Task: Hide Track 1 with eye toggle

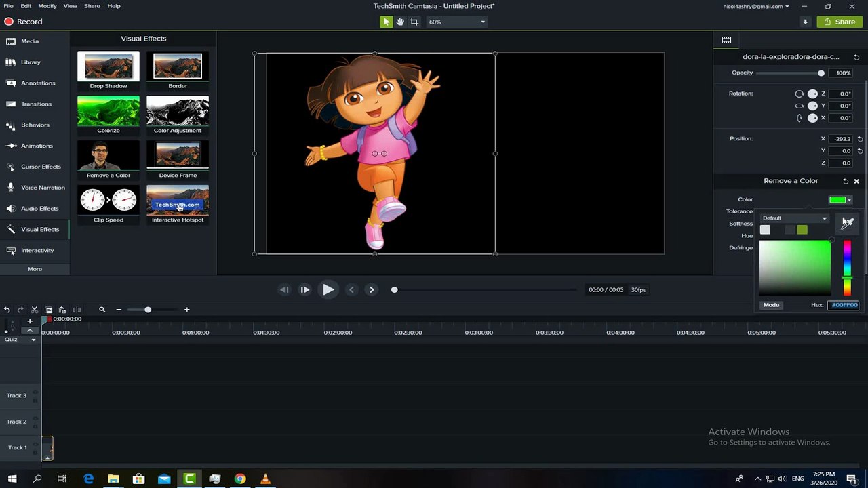Action: click(x=35, y=444)
